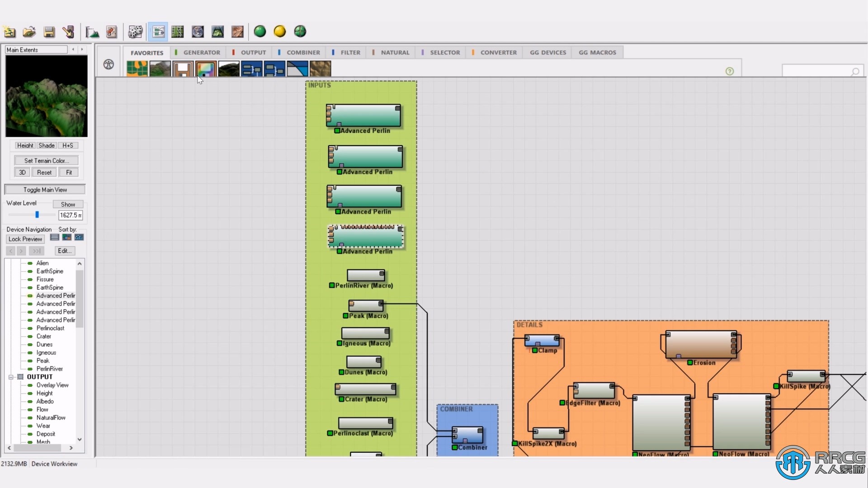Click the Reset terrain button
Screen dimensions: 868x488
44,172
